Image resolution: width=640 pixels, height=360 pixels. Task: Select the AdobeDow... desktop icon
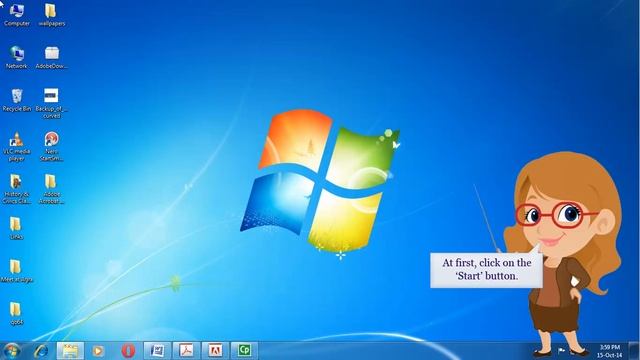[x=52, y=57]
